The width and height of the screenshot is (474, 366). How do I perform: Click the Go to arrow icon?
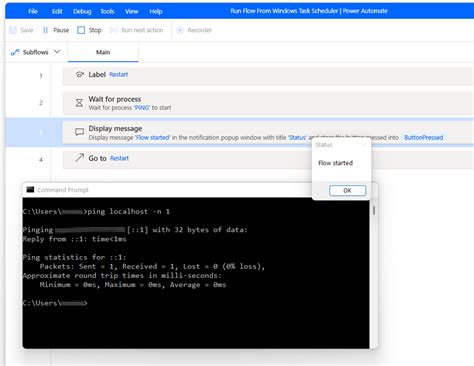79,157
